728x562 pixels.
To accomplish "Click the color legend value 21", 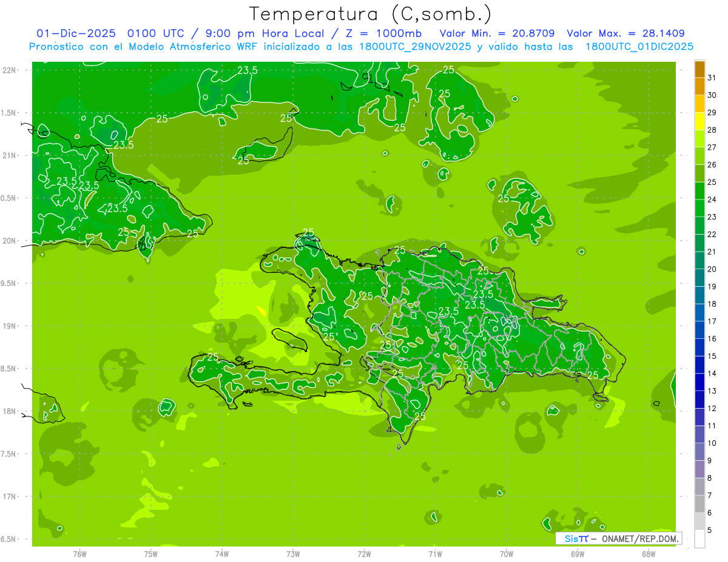I will (712, 252).
